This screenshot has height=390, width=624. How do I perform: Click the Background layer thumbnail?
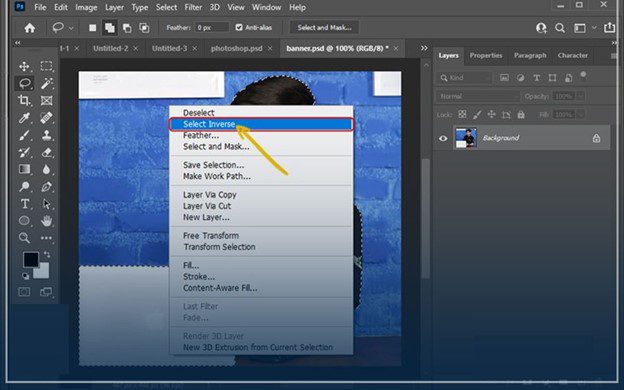[x=465, y=138]
